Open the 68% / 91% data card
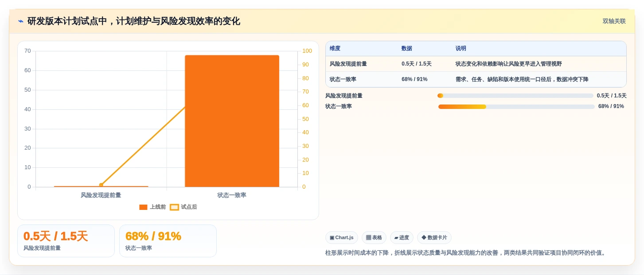 [168, 241]
